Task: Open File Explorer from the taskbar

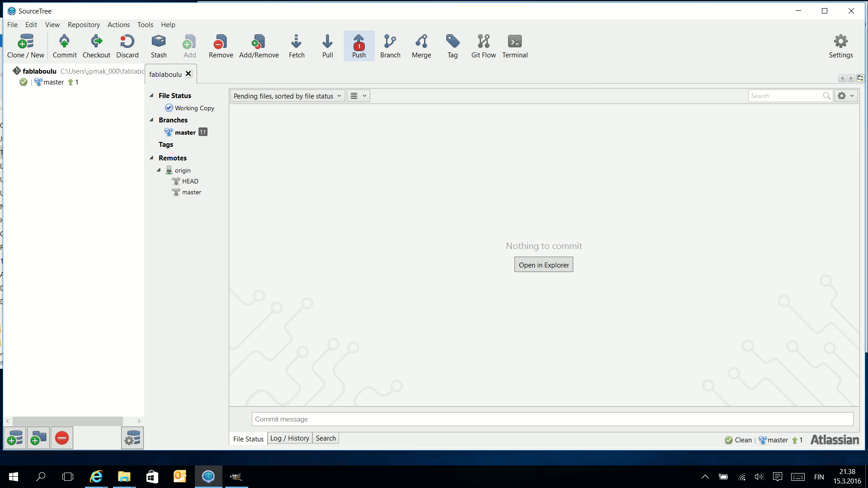Action: pyautogui.click(x=124, y=477)
